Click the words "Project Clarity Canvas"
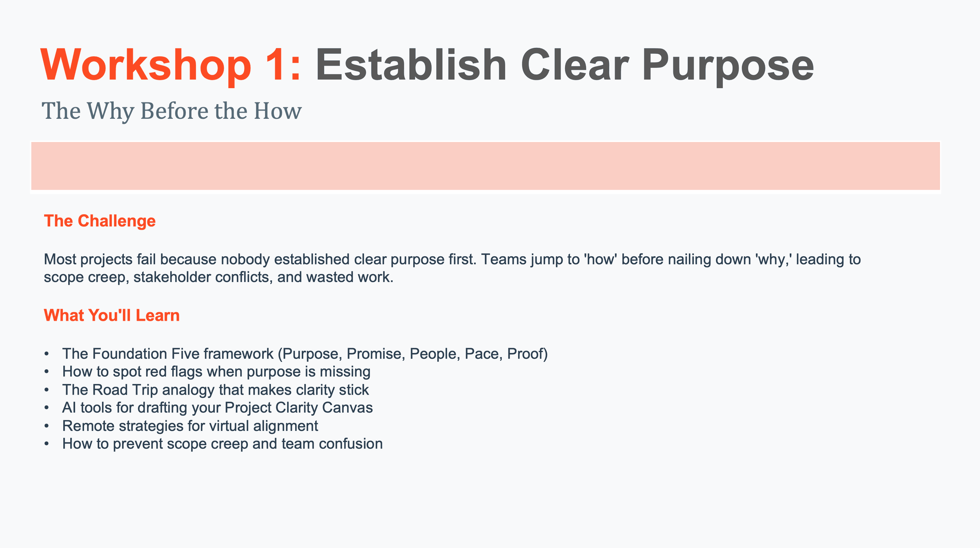 tap(298, 408)
